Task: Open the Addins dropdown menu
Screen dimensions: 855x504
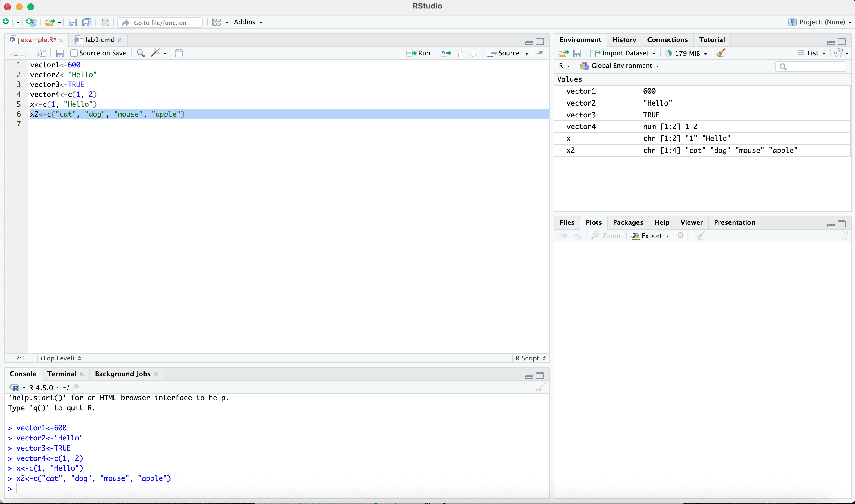Action: click(248, 22)
